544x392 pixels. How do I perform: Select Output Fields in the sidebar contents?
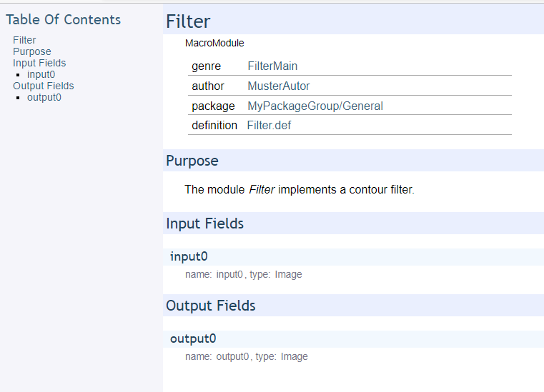(43, 86)
